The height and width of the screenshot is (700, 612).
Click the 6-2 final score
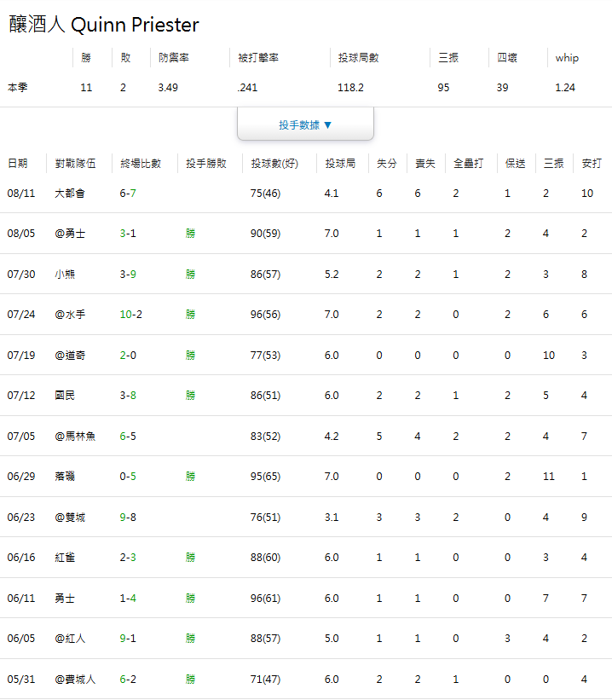pos(128,680)
